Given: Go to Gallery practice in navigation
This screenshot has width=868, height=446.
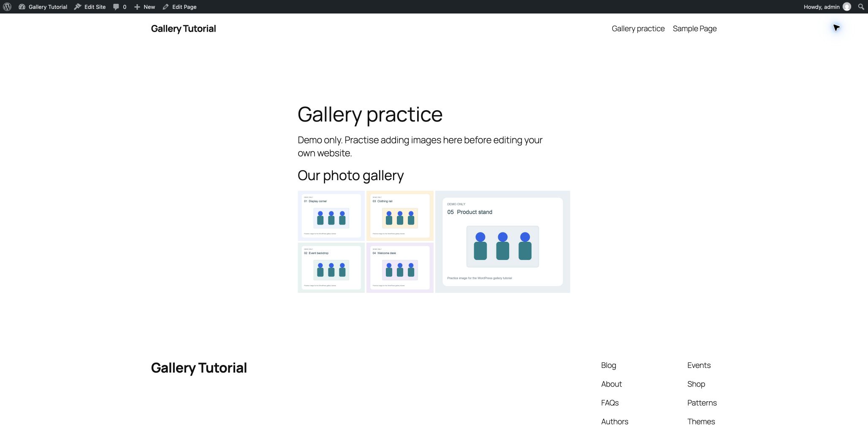Looking at the screenshot, I should [638, 29].
